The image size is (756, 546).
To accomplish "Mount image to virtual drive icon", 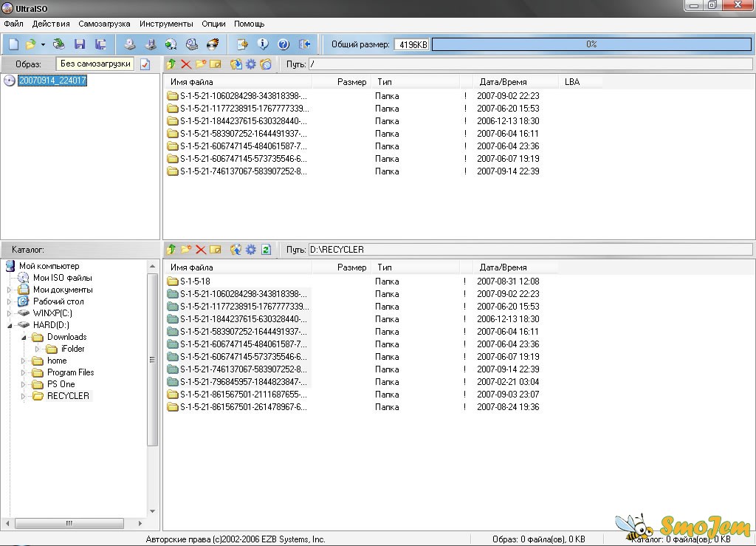I will [192, 44].
